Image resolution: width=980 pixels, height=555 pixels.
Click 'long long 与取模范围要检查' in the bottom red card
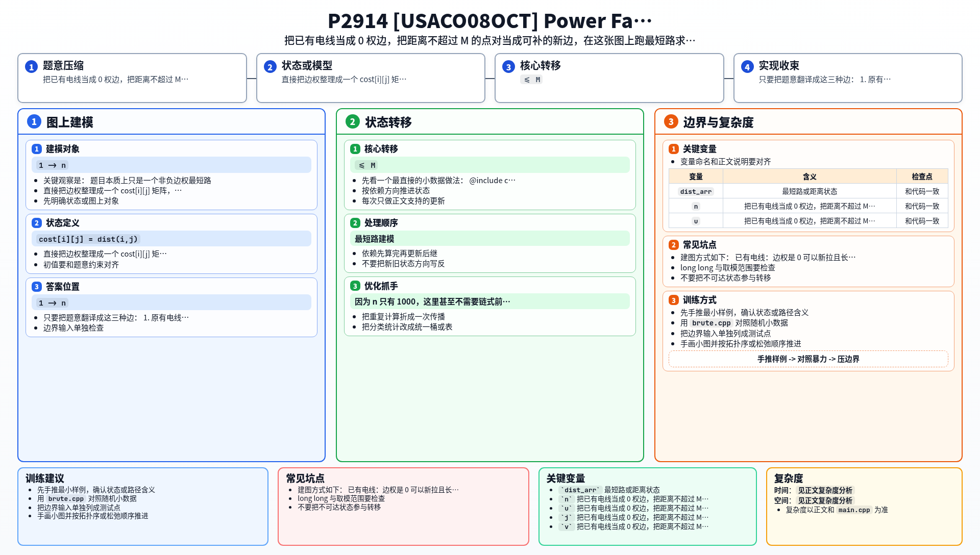(x=341, y=499)
